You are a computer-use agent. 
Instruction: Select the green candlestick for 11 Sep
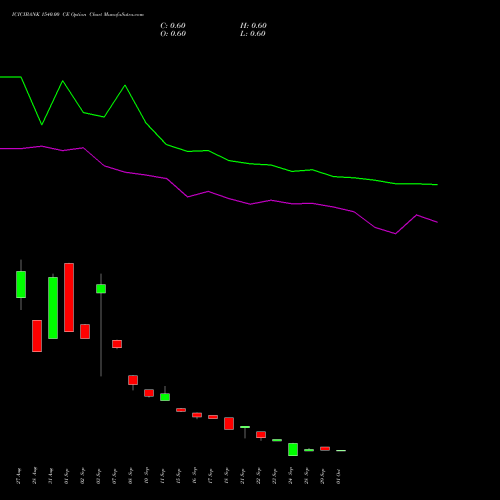pos(165,397)
